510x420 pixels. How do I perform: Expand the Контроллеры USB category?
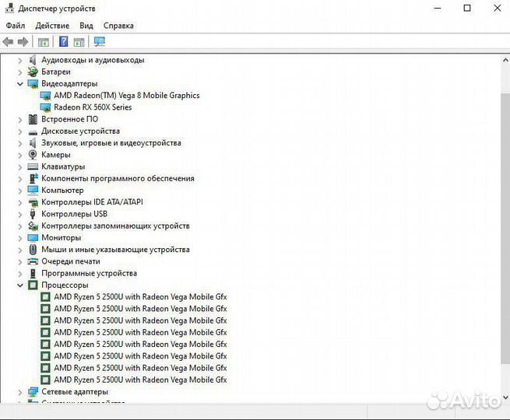(x=20, y=214)
